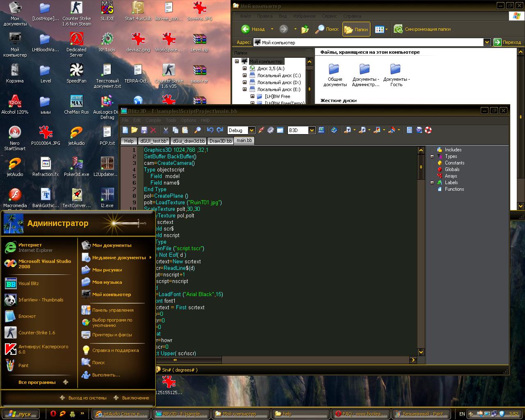The width and height of the screenshot is (525, 420).
Task: Click the Cut (scissors) toolbar icon
Action: pyautogui.click(x=166, y=130)
